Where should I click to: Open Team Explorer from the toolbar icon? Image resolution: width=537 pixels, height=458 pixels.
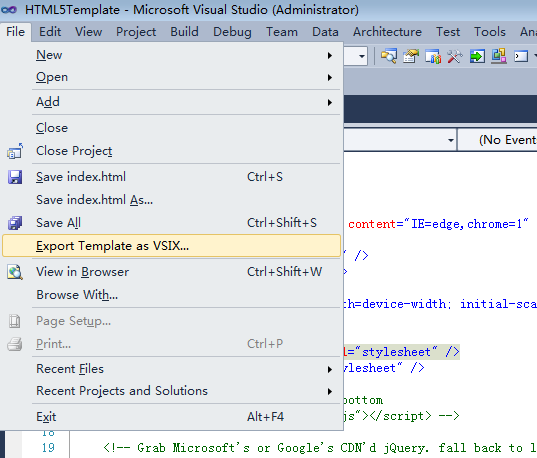tap(433, 56)
